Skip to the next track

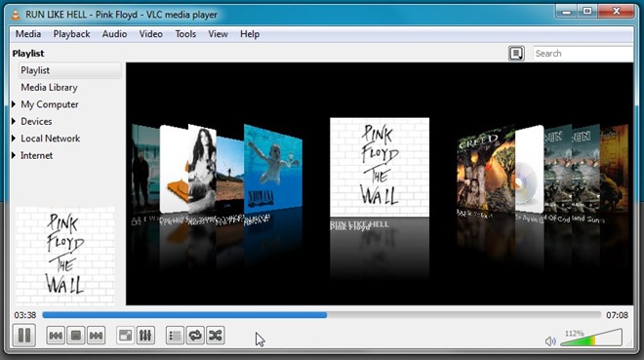(96, 336)
